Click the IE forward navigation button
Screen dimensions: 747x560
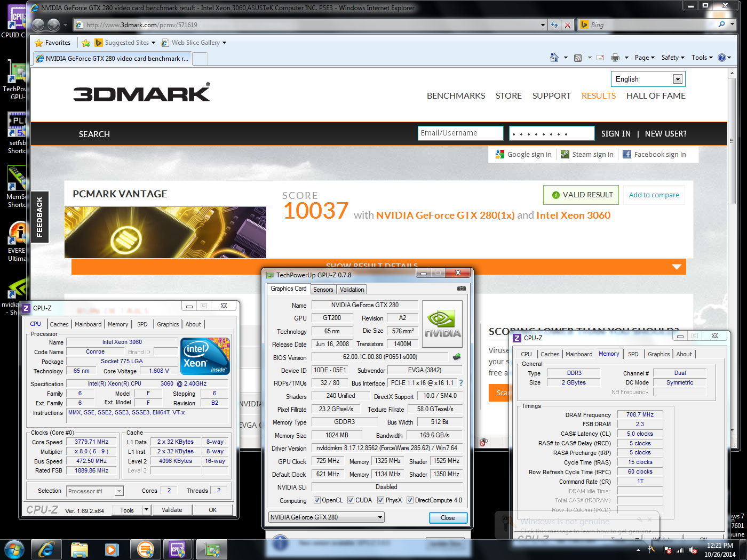(x=53, y=25)
